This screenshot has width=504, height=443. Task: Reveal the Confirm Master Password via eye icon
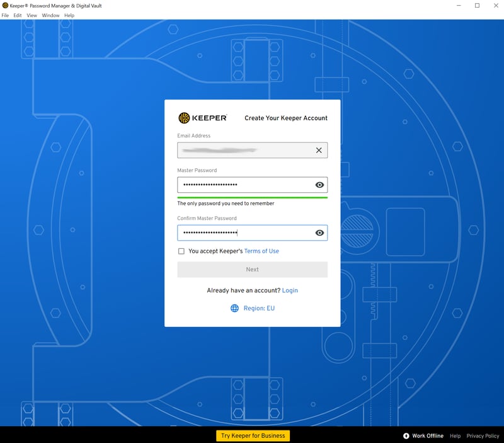pos(319,233)
